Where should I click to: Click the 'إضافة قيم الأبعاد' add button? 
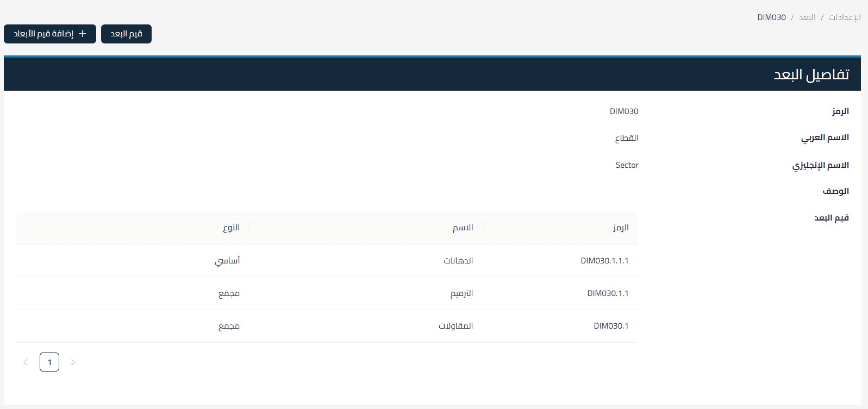[x=50, y=34]
